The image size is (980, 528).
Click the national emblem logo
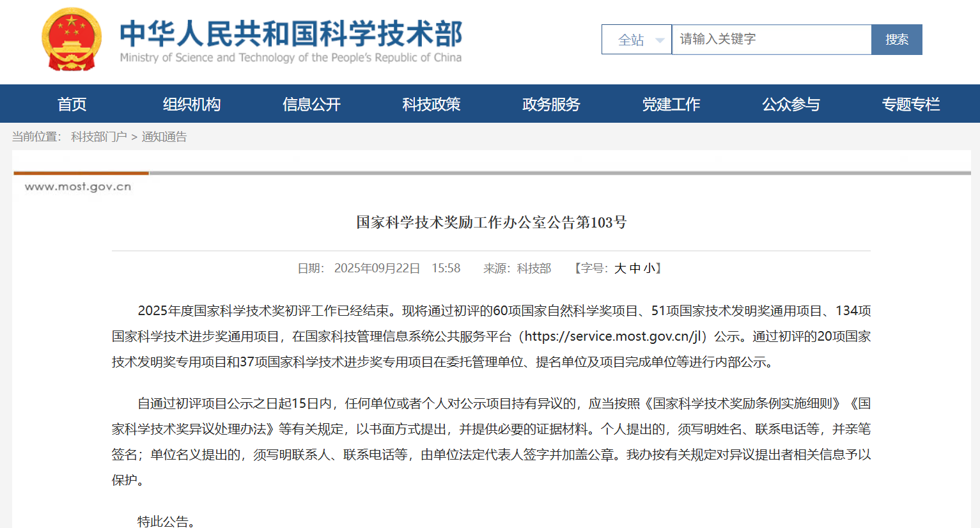point(72,40)
